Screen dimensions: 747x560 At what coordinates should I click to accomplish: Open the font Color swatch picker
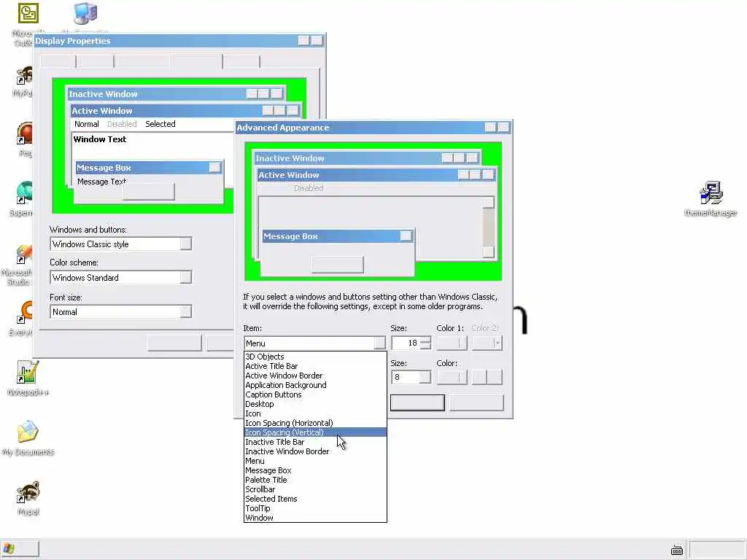click(x=452, y=377)
